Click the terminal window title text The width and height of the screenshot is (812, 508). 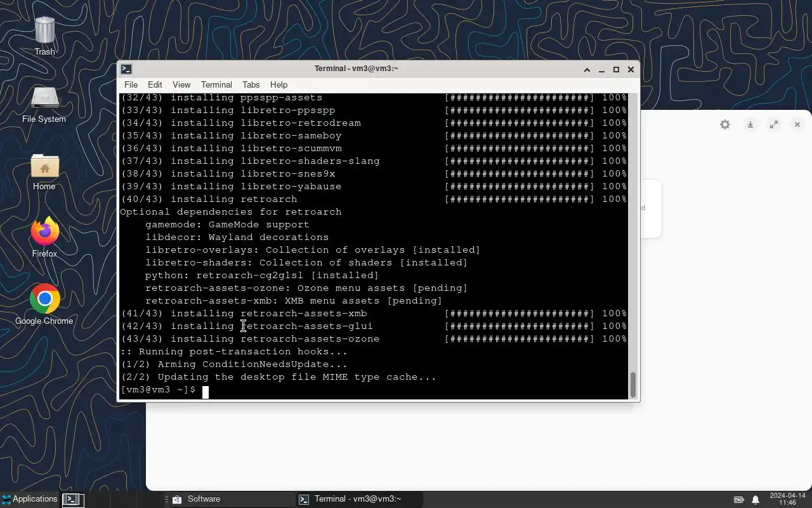357,69
